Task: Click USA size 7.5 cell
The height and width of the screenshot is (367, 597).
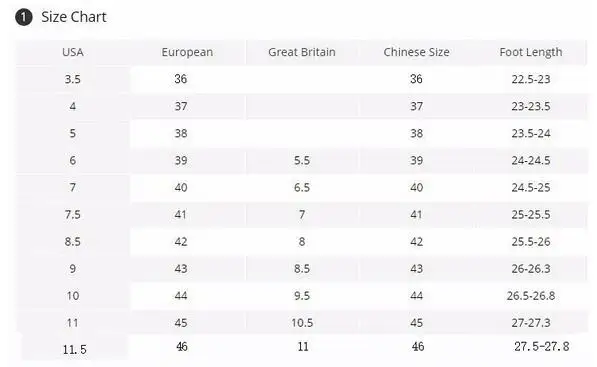Action: click(73, 215)
